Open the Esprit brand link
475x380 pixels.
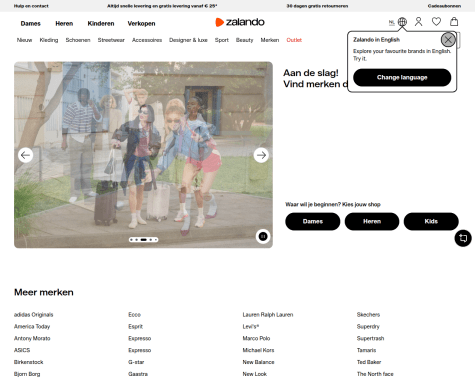(x=135, y=327)
